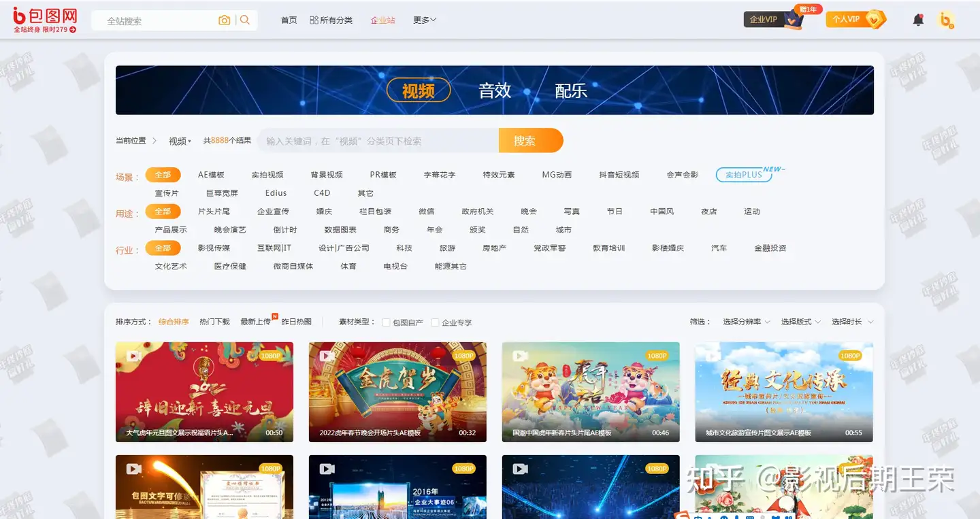Choose the 特效元素 filter

point(499,175)
